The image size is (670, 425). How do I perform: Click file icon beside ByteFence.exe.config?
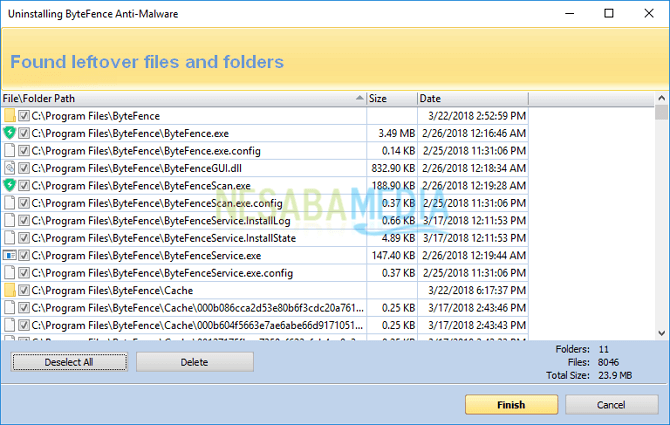click(x=9, y=151)
